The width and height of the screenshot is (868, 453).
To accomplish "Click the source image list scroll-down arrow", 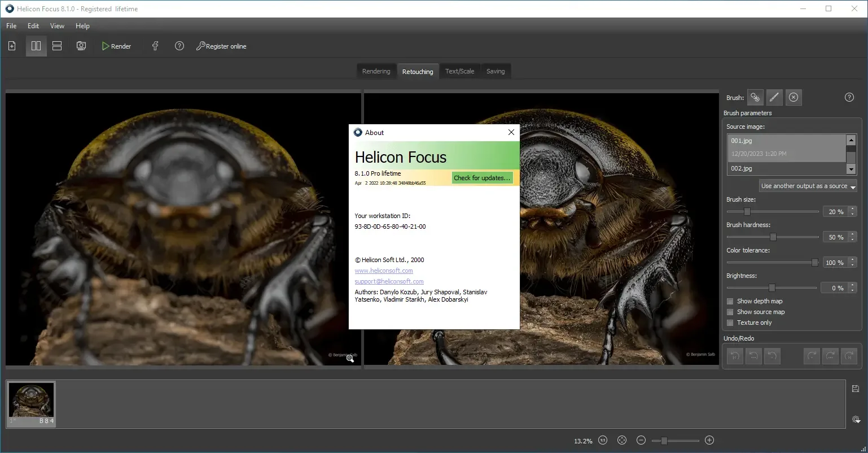I will coord(851,169).
